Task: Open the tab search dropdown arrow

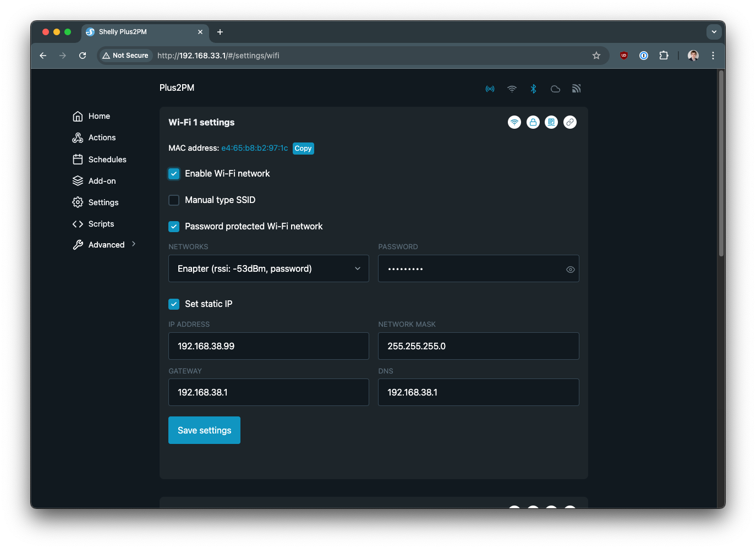Action: coord(714,32)
